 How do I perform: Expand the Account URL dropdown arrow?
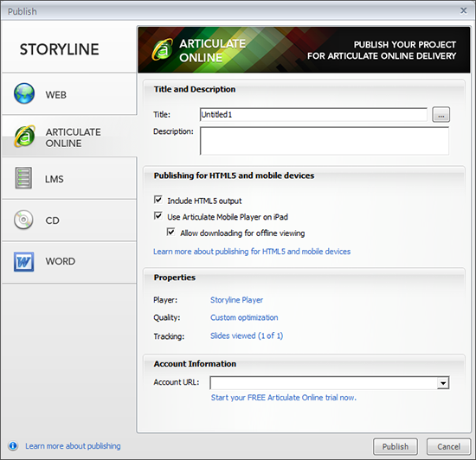pos(443,383)
